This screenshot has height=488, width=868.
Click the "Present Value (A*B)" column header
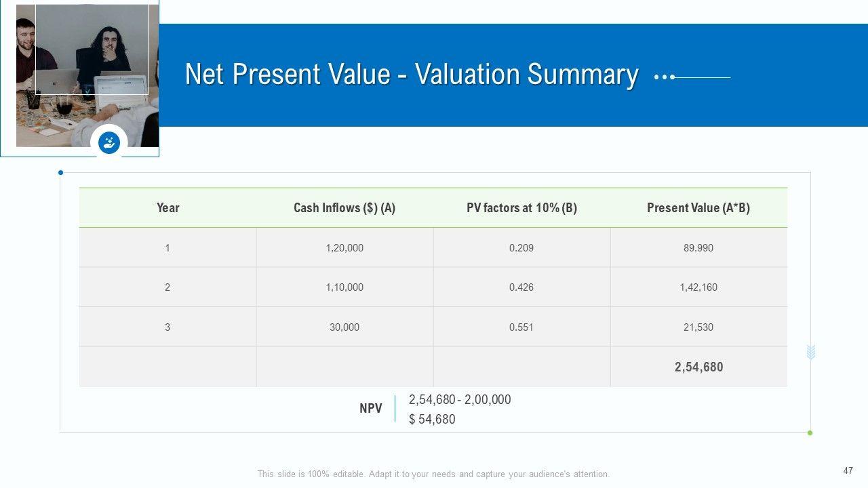[698, 208]
